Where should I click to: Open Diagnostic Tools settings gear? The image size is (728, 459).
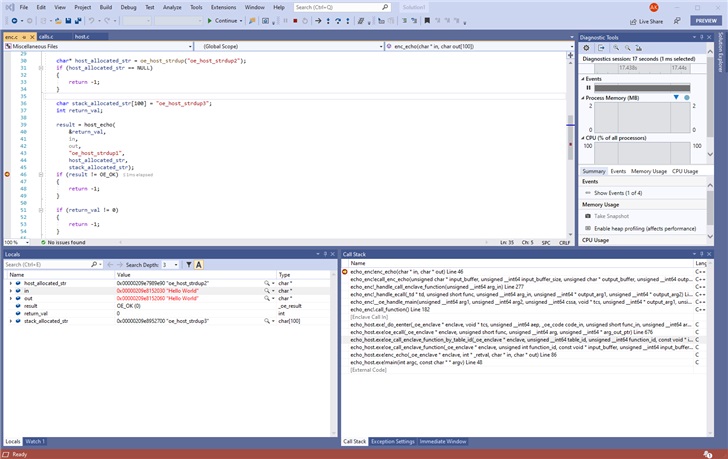[x=588, y=48]
